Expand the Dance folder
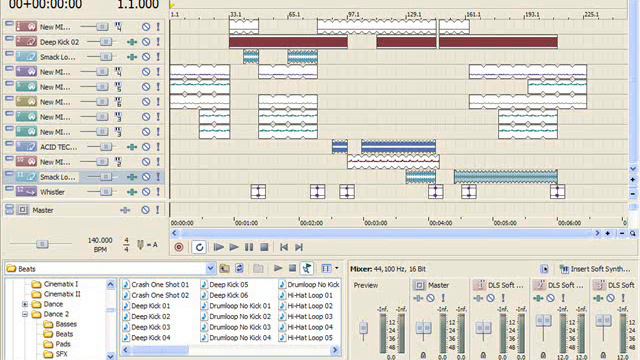The height and width of the screenshot is (360, 640). point(25,304)
